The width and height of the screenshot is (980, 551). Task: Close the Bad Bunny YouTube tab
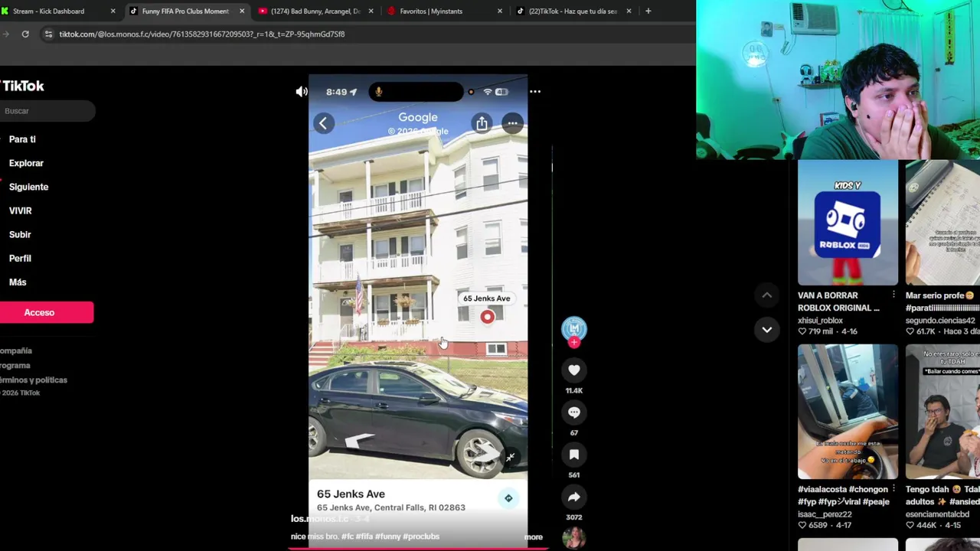tap(371, 11)
